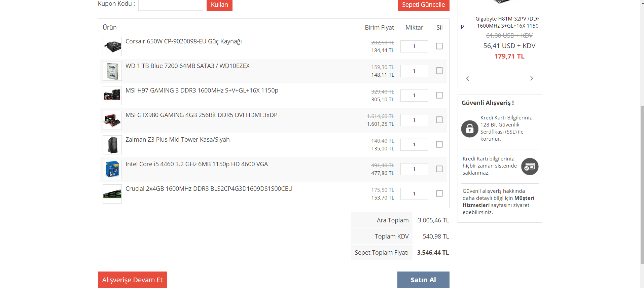Viewport: 644px width, 288px height.
Task: Click the Kullan coupon button
Action: click(x=219, y=5)
